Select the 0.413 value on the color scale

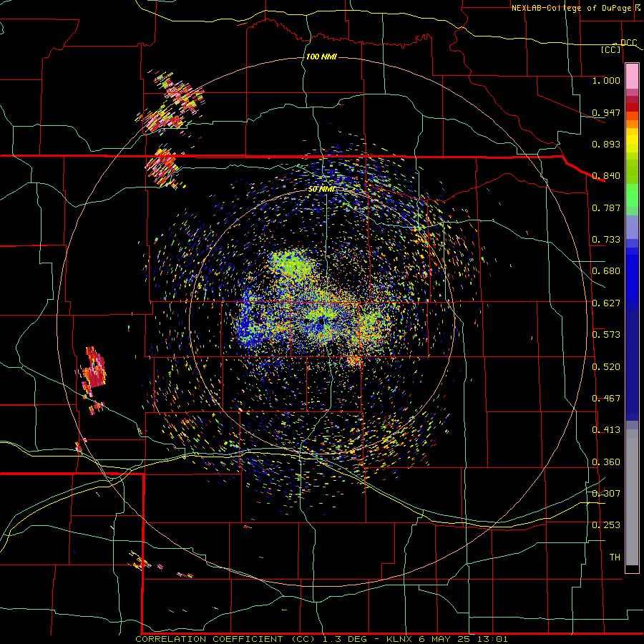click(x=606, y=429)
